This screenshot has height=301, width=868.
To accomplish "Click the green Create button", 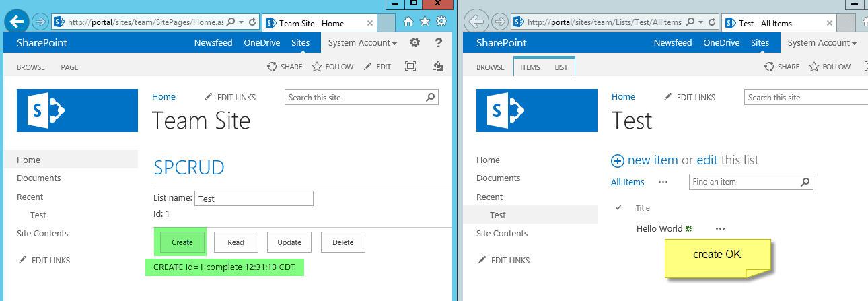I will [182, 242].
